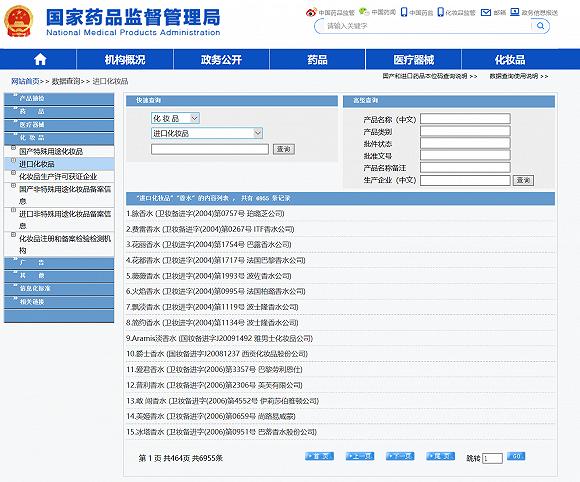Go to previous page 上一页 button
Screen dimensions: 580x482
pos(360,456)
